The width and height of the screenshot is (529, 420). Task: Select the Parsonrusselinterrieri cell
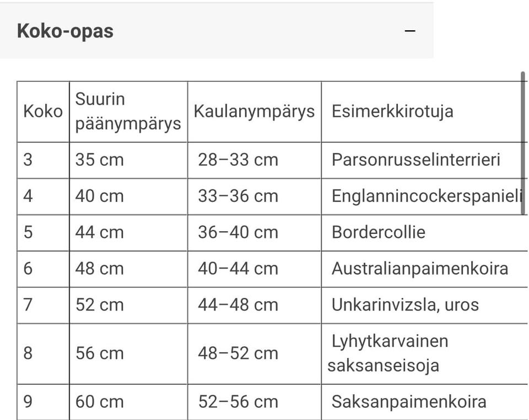click(x=416, y=160)
